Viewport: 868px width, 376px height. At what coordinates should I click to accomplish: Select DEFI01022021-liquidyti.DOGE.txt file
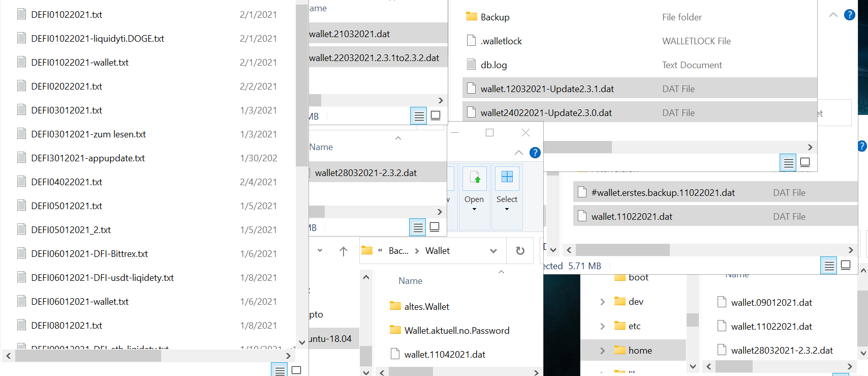[x=98, y=38]
